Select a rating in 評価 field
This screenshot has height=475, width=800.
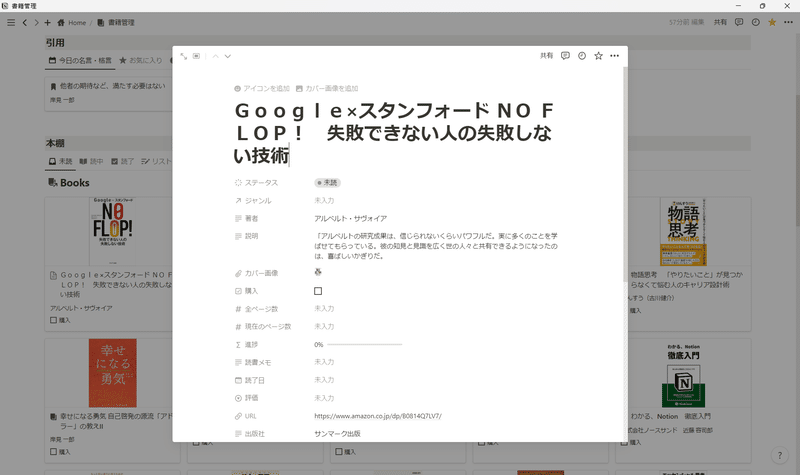pyautogui.click(x=324, y=398)
